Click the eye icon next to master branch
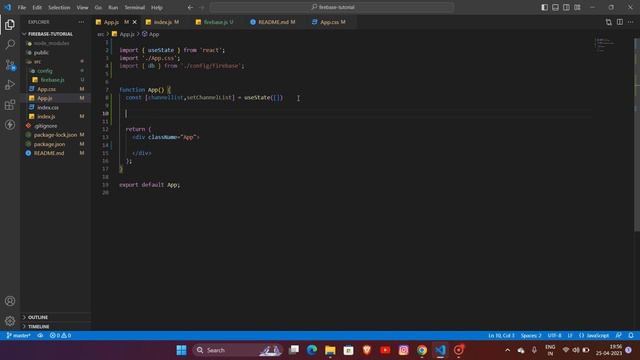Image resolution: width=640 pixels, height=360 pixels. point(40,336)
